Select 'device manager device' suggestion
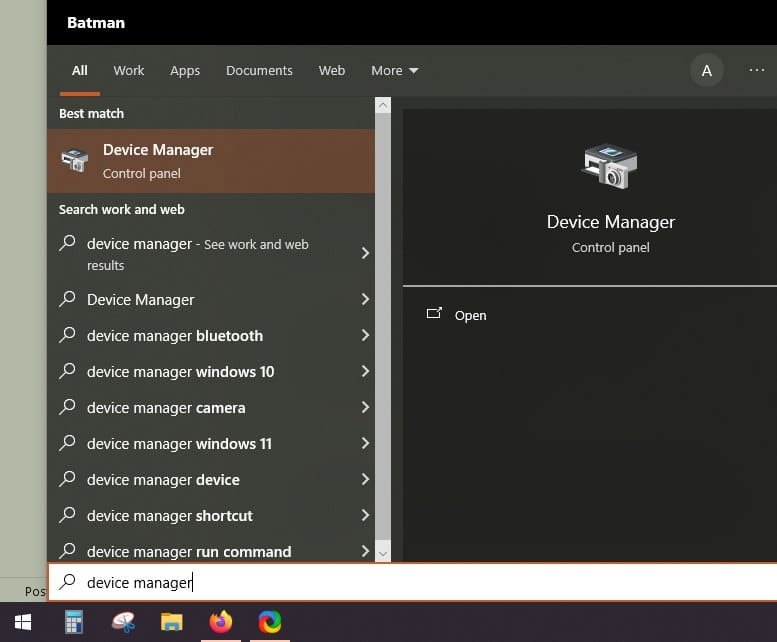Image resolution: width=777 pixels, height=642 pixels. pos(211,480)
